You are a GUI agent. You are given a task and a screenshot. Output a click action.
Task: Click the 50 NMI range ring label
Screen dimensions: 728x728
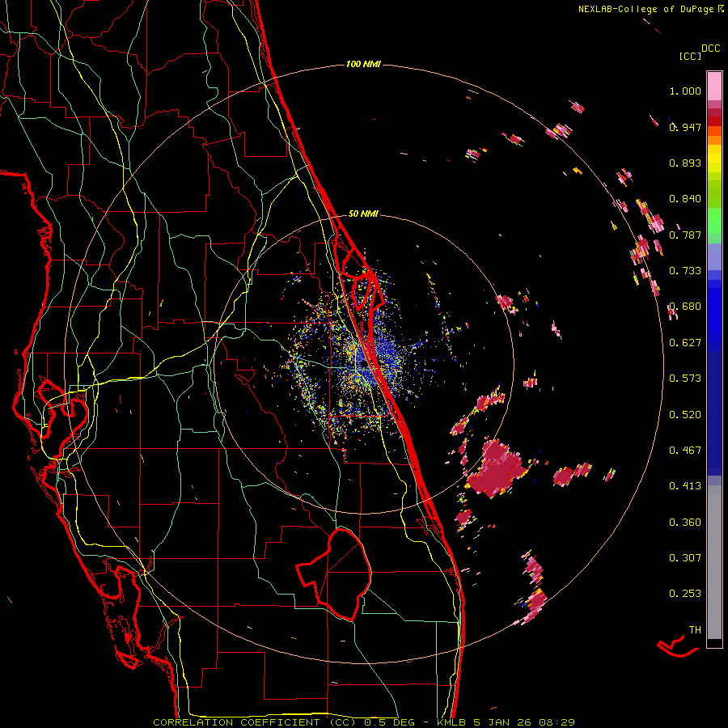click(x=363, y=214)
